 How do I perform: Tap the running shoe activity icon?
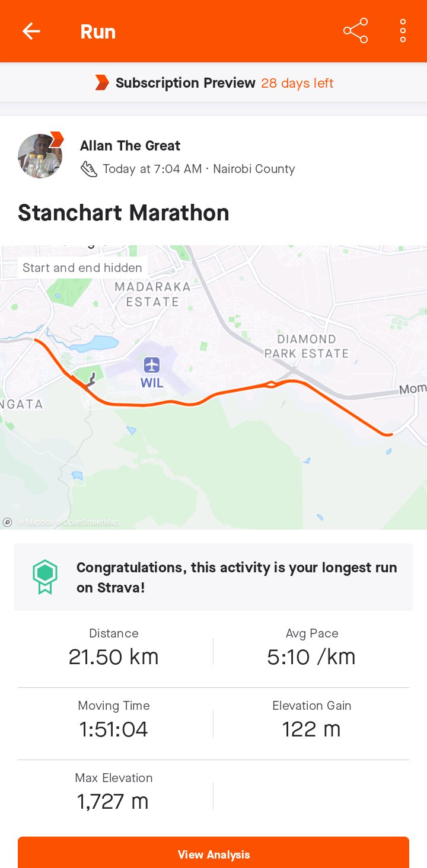[89, 169]
